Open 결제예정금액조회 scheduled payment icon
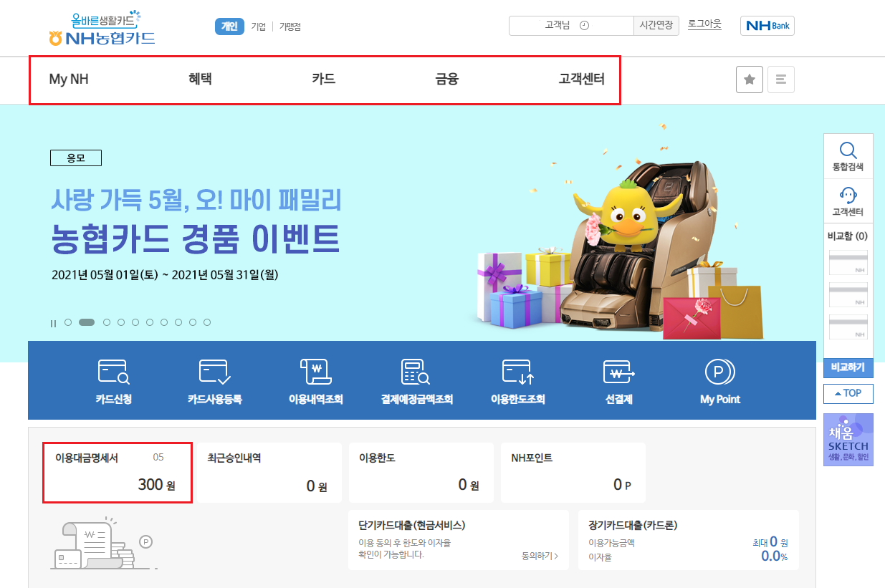This screenshot has height=588, width=885. point(416,382)
